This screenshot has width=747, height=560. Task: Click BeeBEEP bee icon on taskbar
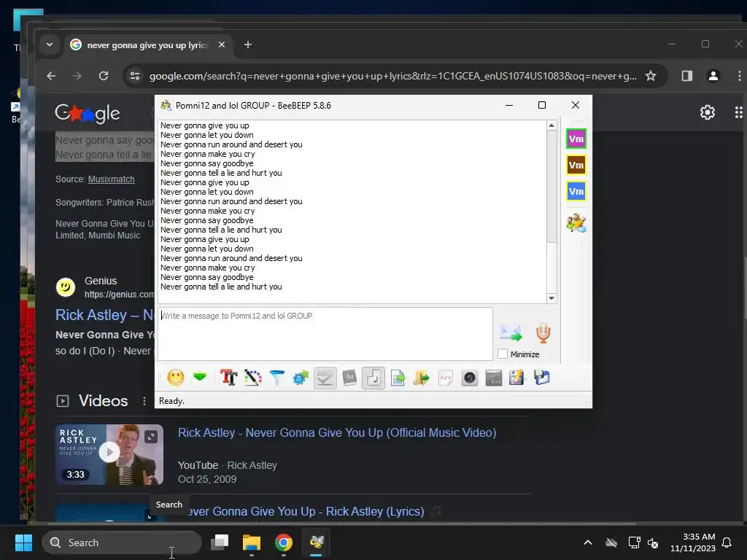[x=317, y=542]
